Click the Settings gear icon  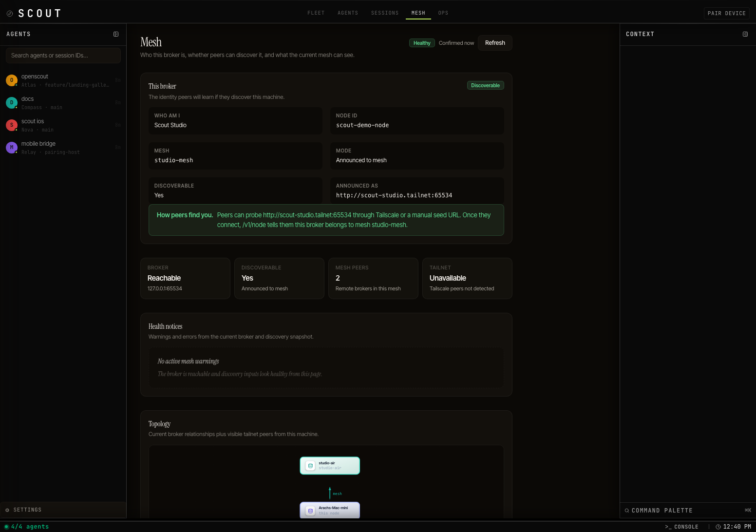click(x=7, y=510)
